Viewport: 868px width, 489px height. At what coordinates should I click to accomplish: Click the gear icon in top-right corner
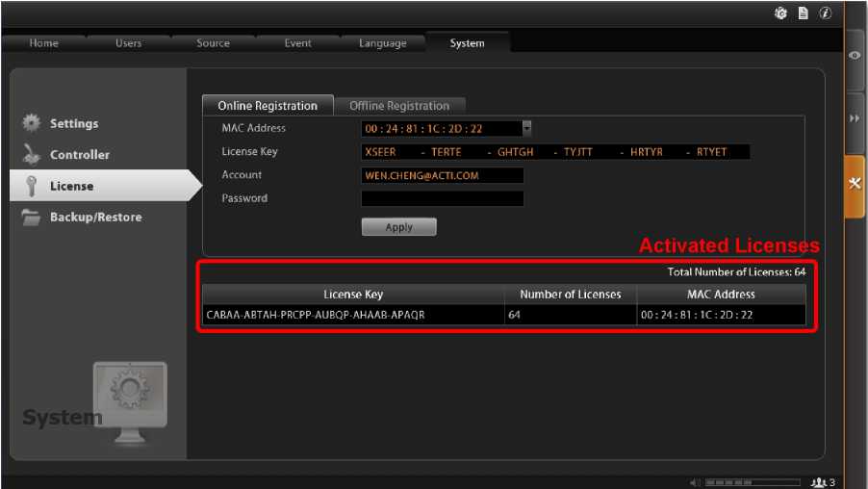[x=780, y=13]
